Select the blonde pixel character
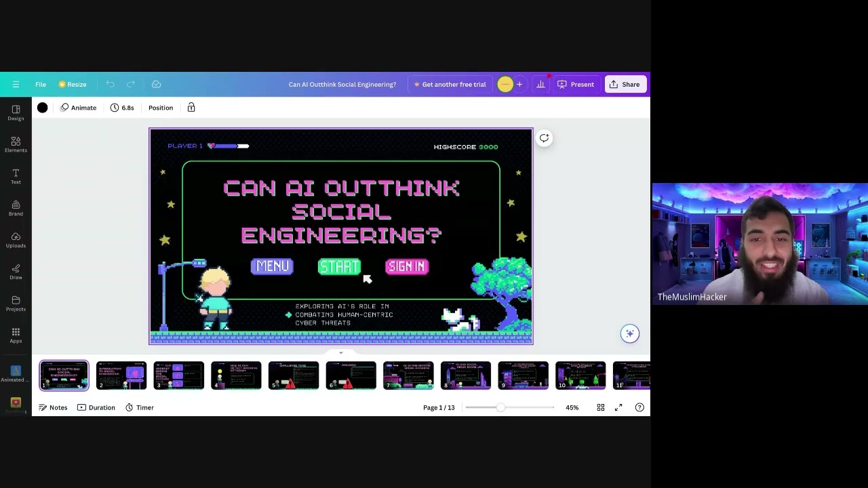Image resolution: width=868 pixels, height=488 pixels. [x=215, y=298]
